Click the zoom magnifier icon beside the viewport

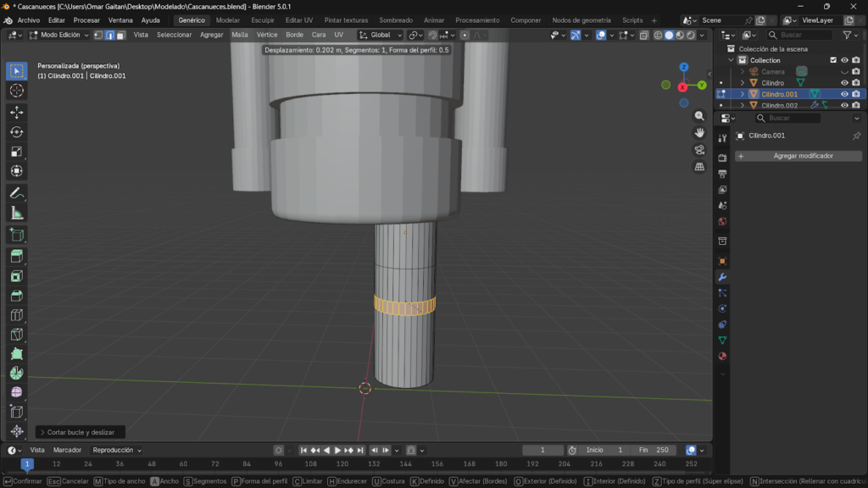(x=698, y=116)
